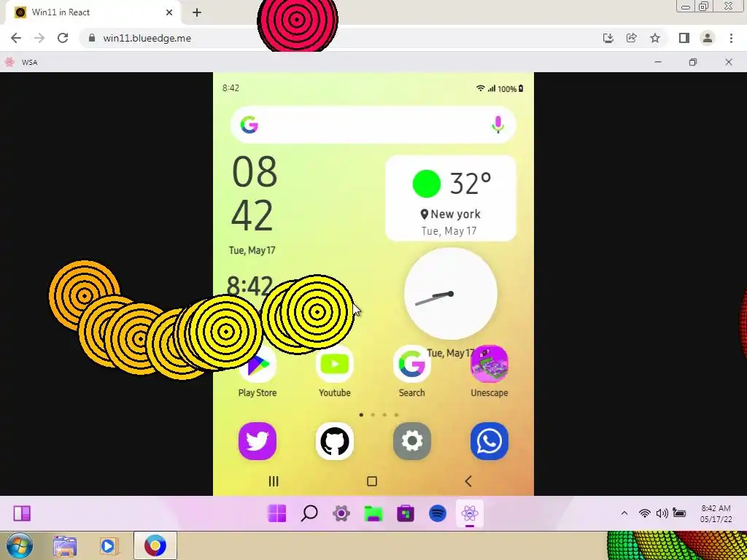
Task: Expand hidden tray icons chevron
Action: tap(624, 513)
